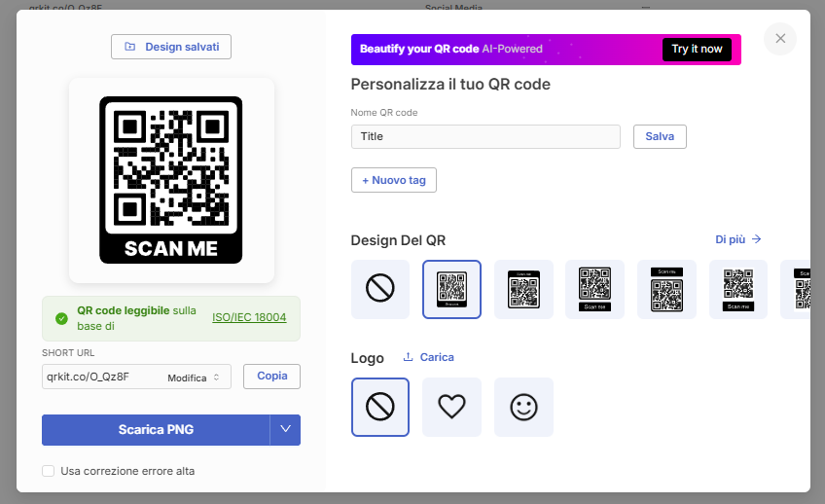Pick the fourth design with Scan me label below
Image resolution: width=825 pixels, height=504 pixels.
(x=594, y=289)
